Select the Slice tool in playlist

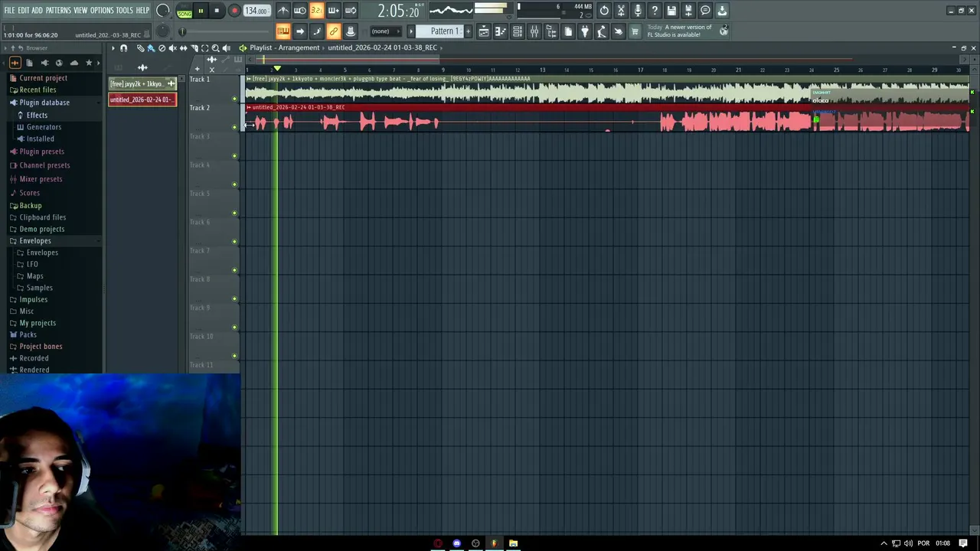194,48
